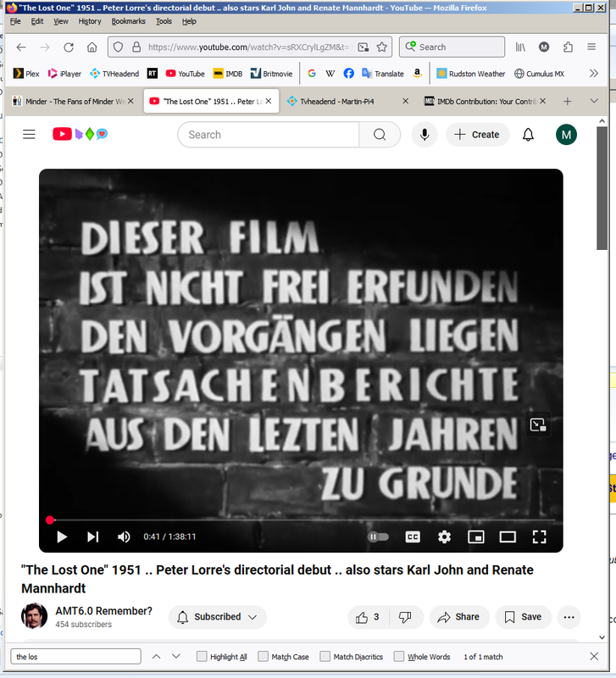The height and width of the screenshot is (678, 616).
Task: Toggle the autoplay switch
Action: point(378,537)
